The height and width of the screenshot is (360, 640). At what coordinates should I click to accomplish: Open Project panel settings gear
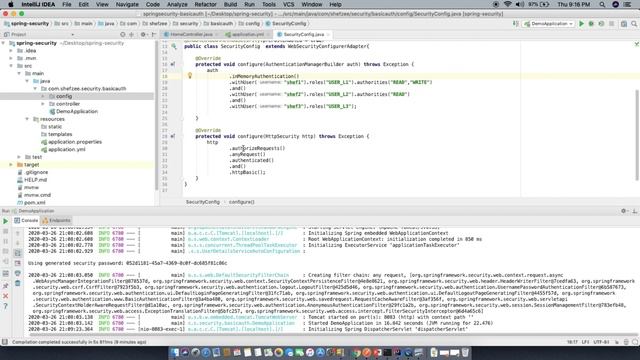[143, 35]
